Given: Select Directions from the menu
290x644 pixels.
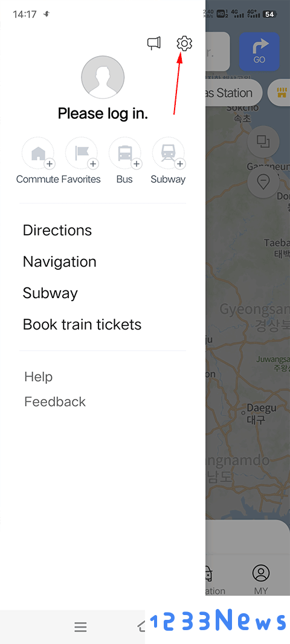Looking at the screenshot, I should point(57,230).
